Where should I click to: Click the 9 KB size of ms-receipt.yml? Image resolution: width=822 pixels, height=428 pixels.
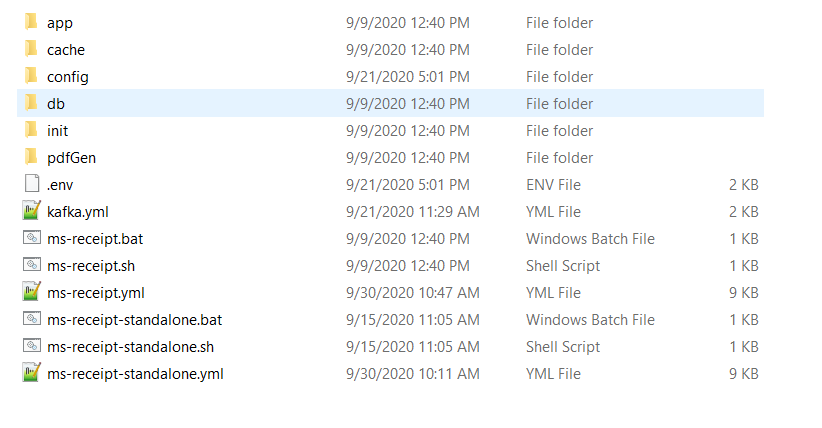744,292
